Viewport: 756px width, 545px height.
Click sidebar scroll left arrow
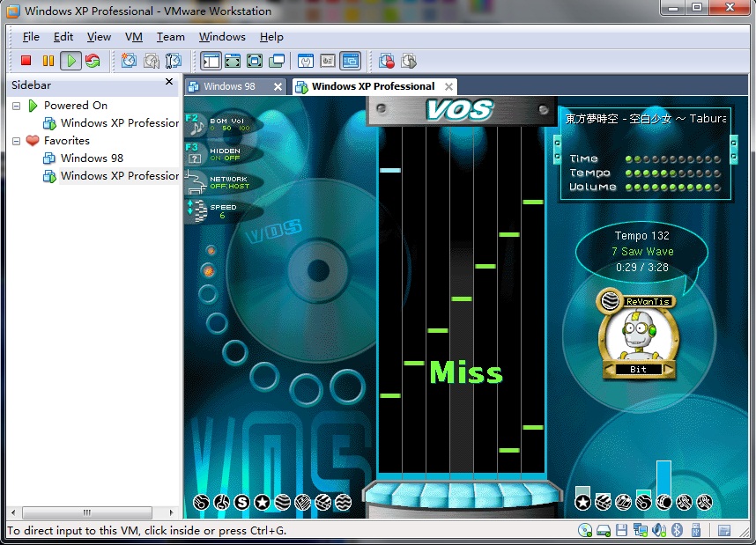13,512
